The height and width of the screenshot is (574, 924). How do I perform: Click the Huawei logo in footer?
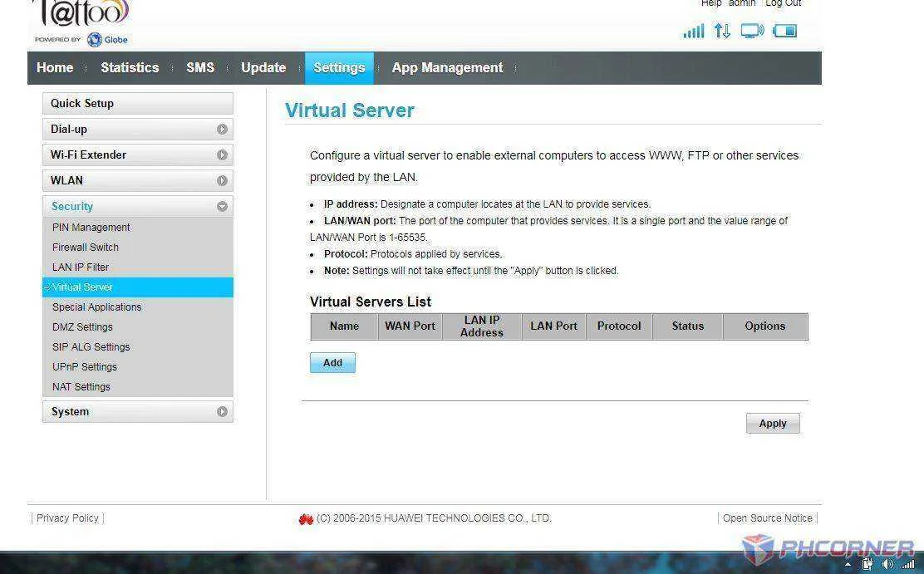[306, 518]
